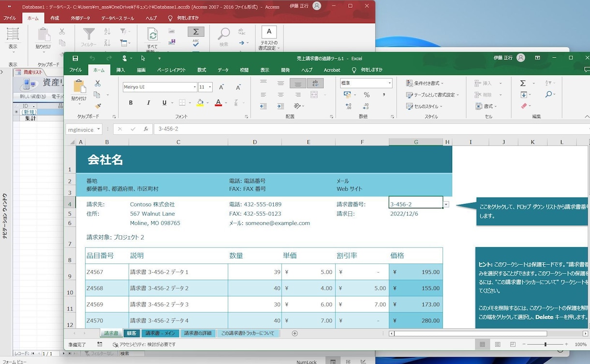The height and width of the screenshot is (364, 590).
Task: Toggle bold formatting in Excel
Action: click(x=130, y=103)
